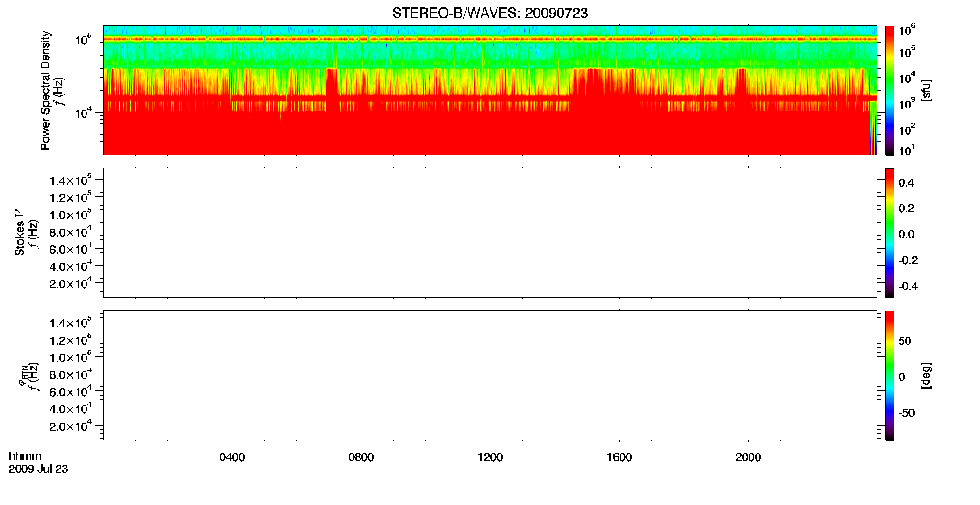Click the 2009 Jul 23 date label
The height and width of the screenshot is (505, 980).
(38, 469)
